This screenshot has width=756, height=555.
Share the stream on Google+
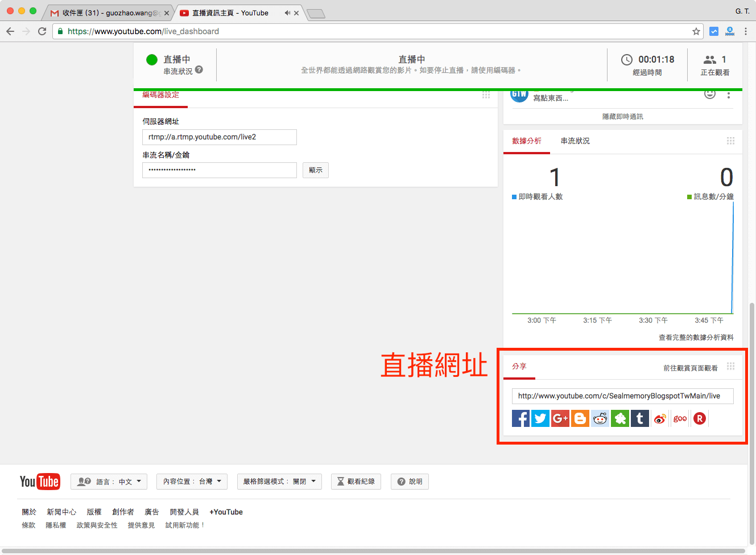click(x=560, y=418)
